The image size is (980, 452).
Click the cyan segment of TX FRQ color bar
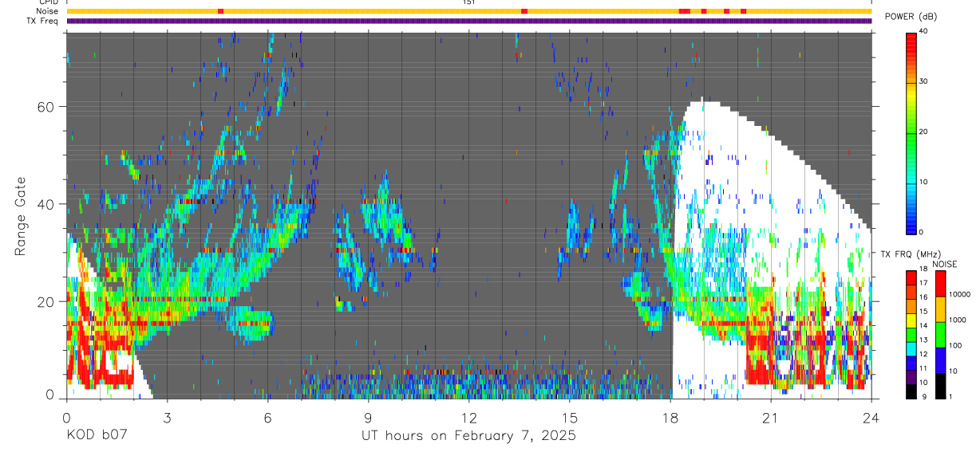(912, 349)
